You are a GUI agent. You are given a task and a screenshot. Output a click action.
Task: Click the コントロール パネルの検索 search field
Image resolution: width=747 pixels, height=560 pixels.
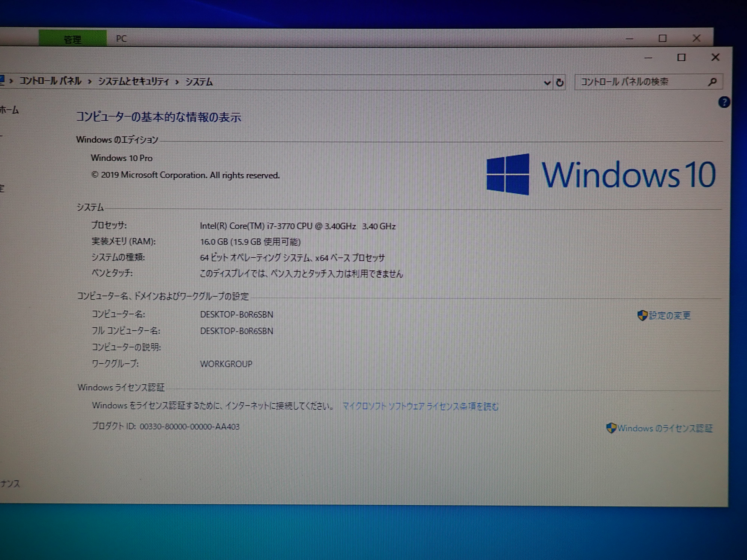tap(648, 82)
